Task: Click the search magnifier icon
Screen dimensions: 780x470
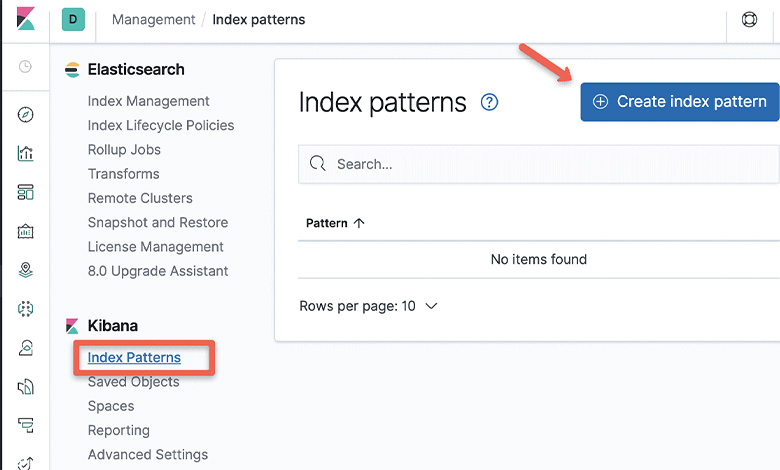Action: coord(317,163)
